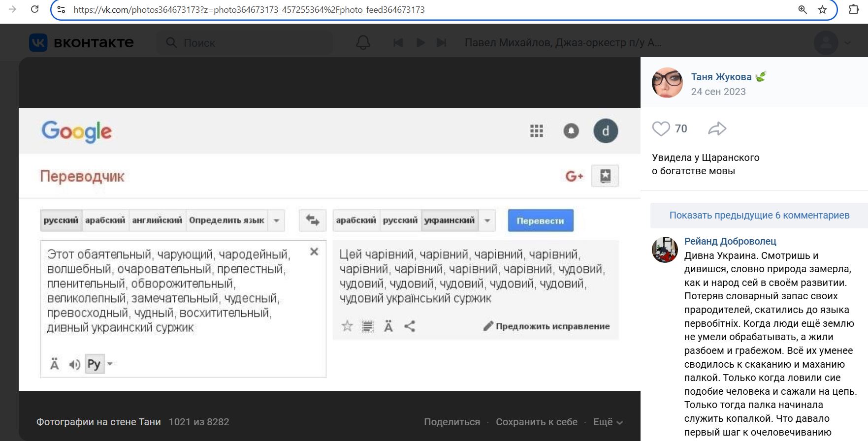The image size is (868, 441).
Task: Click the VK logo icon
Action: [38, 43]
